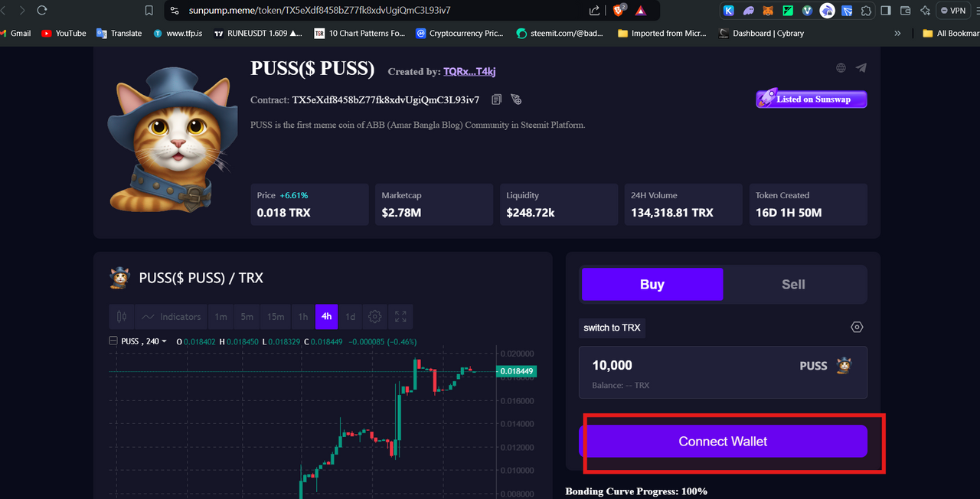Viewport: 980px width, 499px height.
Task: Open the K extension icon
Action: pos(729,11)
